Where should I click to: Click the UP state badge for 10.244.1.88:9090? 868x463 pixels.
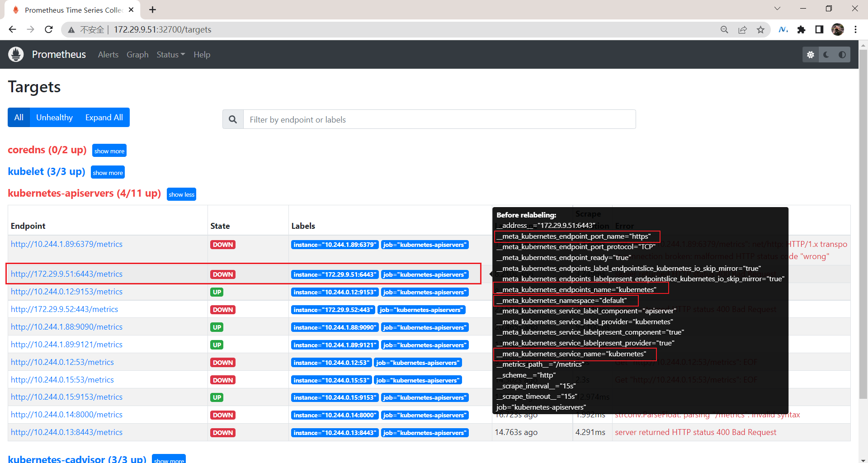[217, 327]
